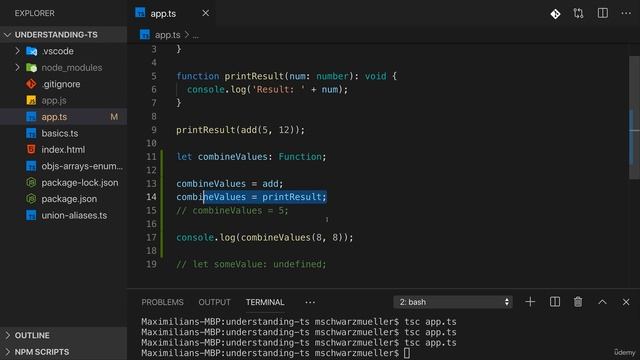Click 'combineValues = add;' on line 13
Image resolution: width=640 pixels, height=360 pixels.
click(x=230, y=184)
